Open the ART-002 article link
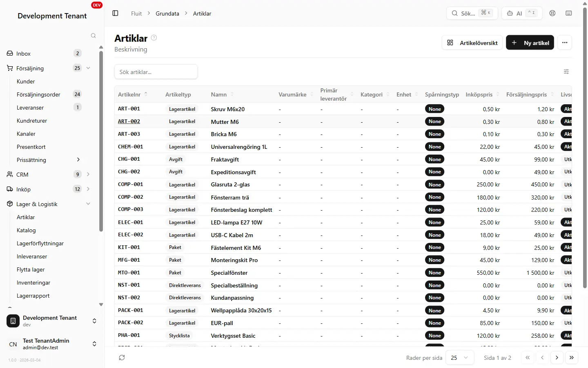588x368 pixels. (129, 121)
